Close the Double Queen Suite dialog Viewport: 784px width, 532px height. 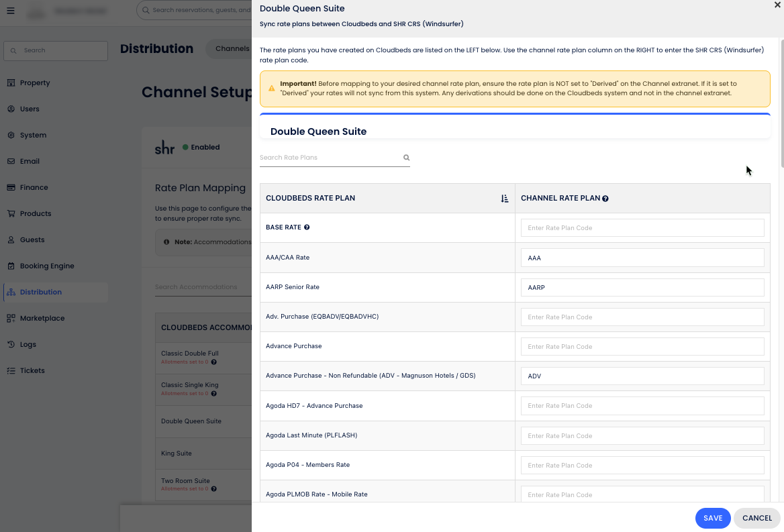(777, 5)
